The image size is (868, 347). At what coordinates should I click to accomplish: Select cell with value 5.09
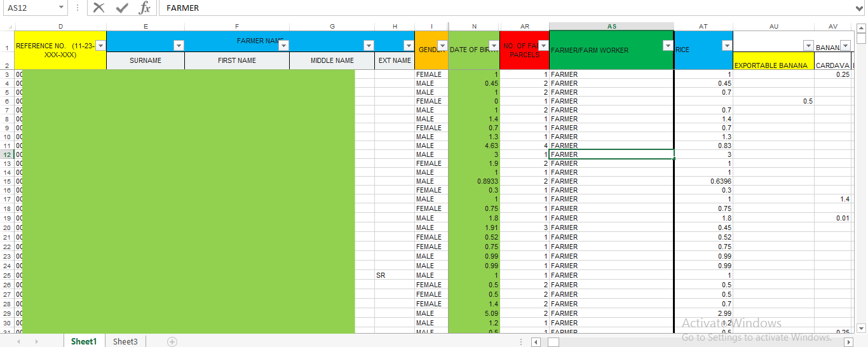click(x=474, y=313)
